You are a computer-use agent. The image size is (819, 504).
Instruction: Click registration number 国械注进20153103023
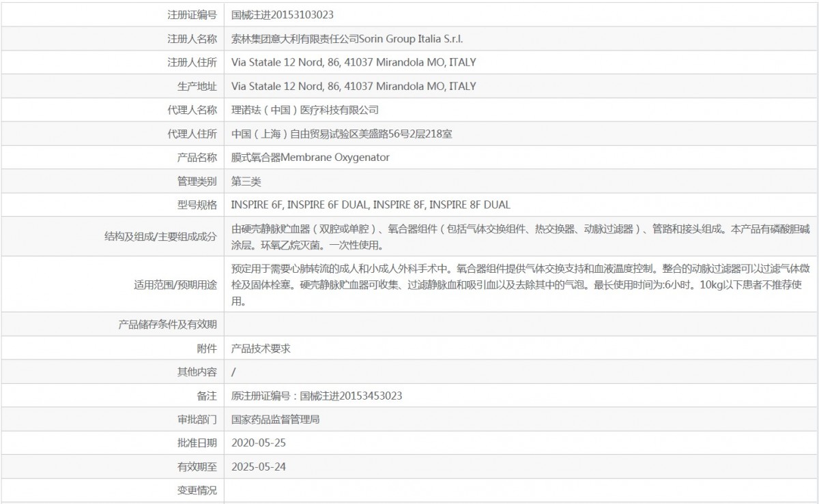283,14
